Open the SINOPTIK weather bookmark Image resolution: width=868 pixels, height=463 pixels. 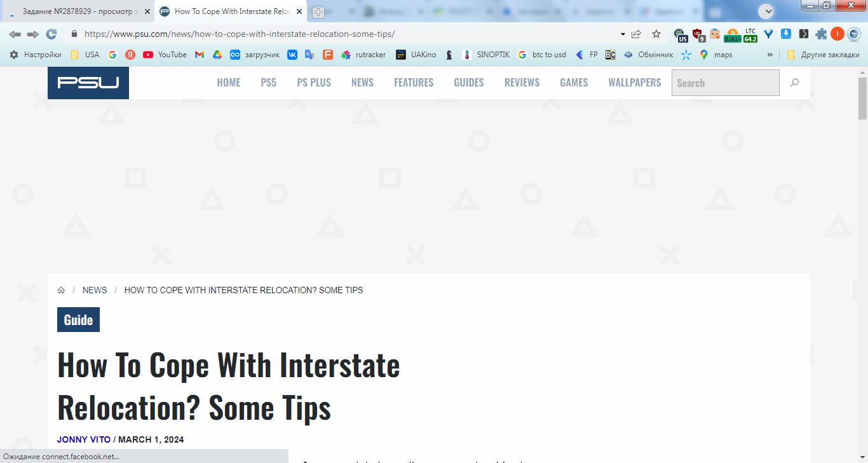pos(486,55)
